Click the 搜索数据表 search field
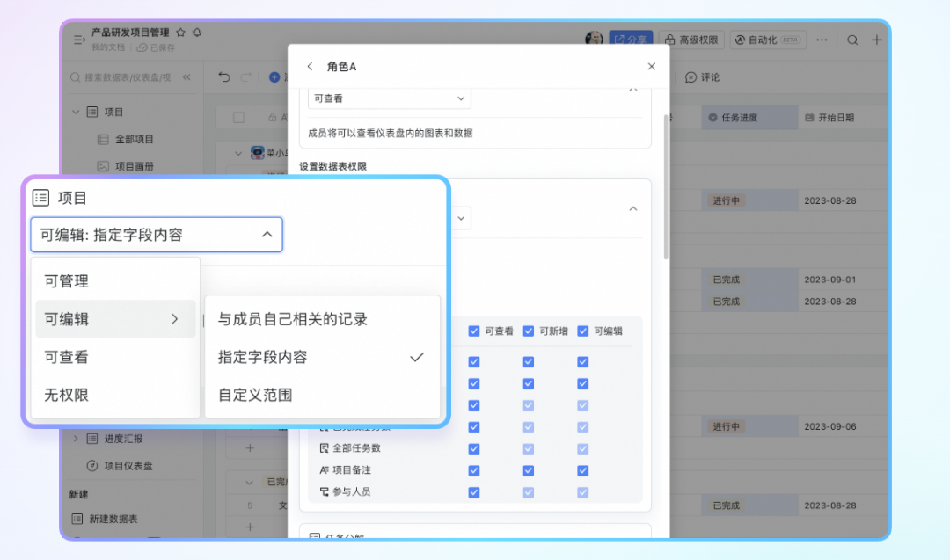The height and width of the screenshot is (560, 950). (x=123, y=77)
